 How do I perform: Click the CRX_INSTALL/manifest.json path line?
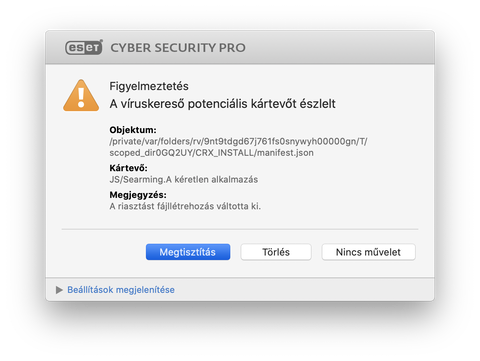[211, 153]
